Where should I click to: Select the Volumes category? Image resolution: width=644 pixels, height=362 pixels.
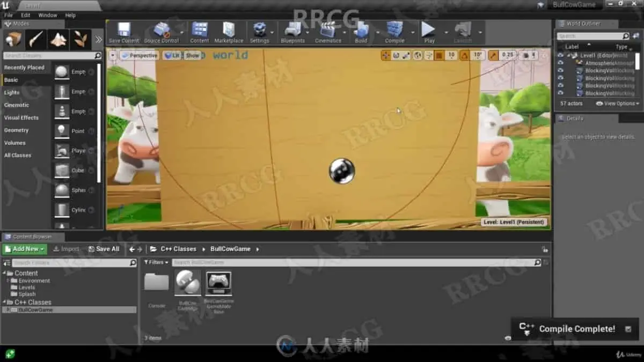coord(15,143)
